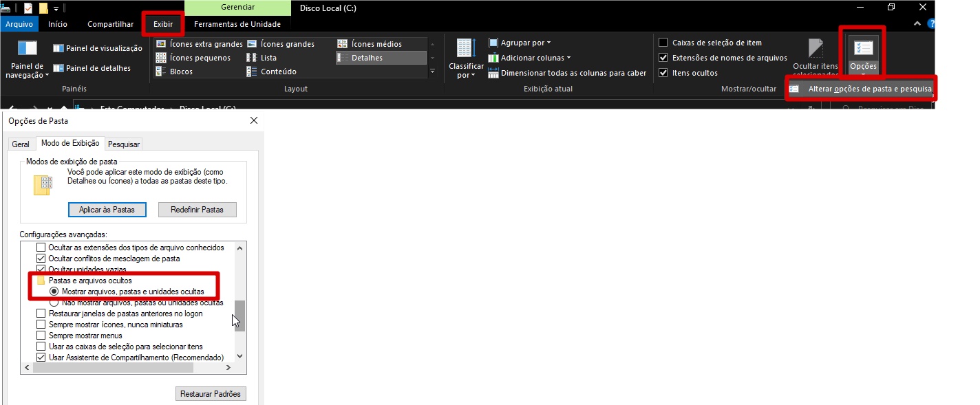The image size is (980, 405).
Task: Switch to the Exibir ribbon tab
Action: point(163,24)
